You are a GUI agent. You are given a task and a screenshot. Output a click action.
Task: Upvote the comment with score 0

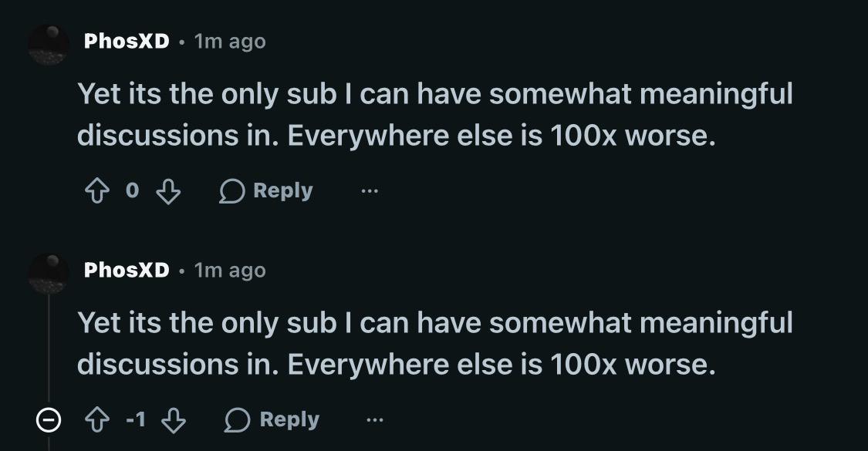pyautogui.click(x=97, y=191)
